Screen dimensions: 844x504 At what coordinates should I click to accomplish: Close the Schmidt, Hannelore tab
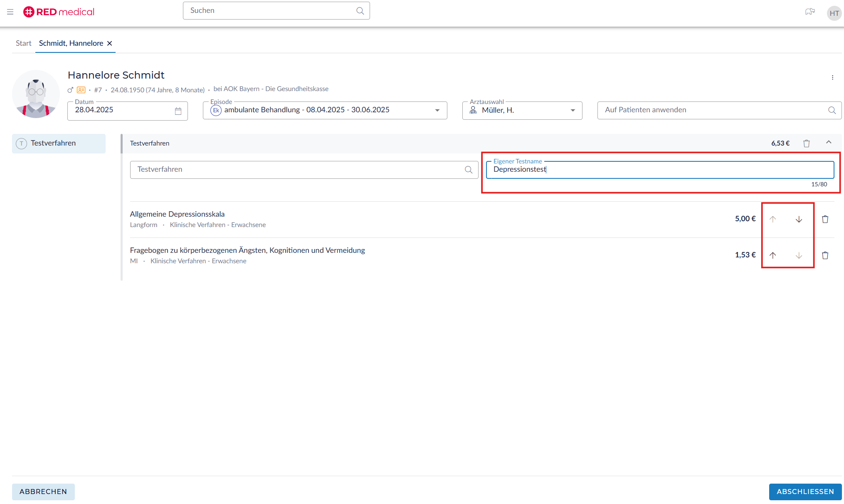tap(110, 43)
